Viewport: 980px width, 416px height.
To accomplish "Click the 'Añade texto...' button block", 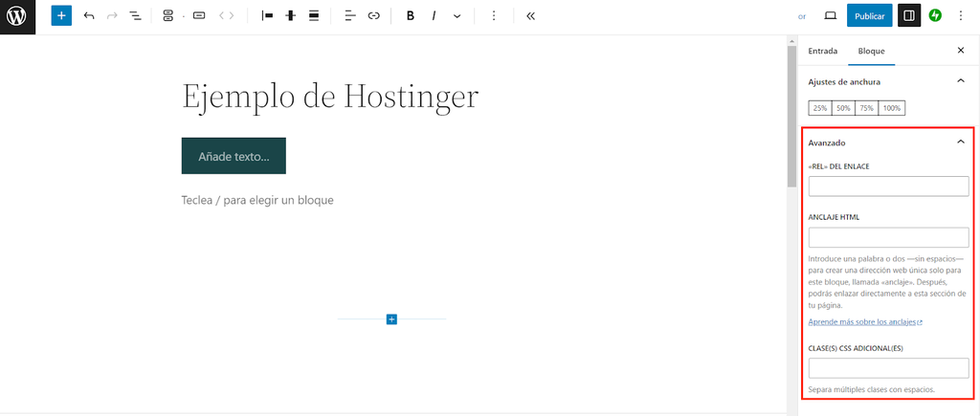I will pyautogui.click(x=234, y=156).
